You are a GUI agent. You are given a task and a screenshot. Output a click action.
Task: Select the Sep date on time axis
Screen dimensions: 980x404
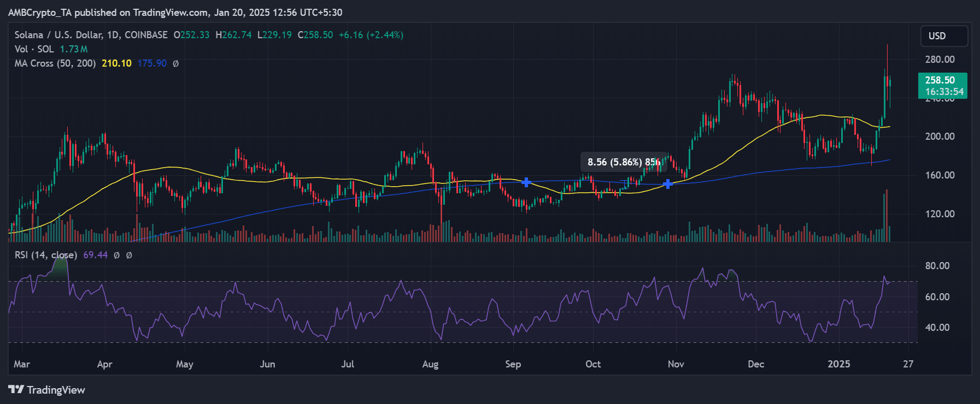[x=513, y=364]
